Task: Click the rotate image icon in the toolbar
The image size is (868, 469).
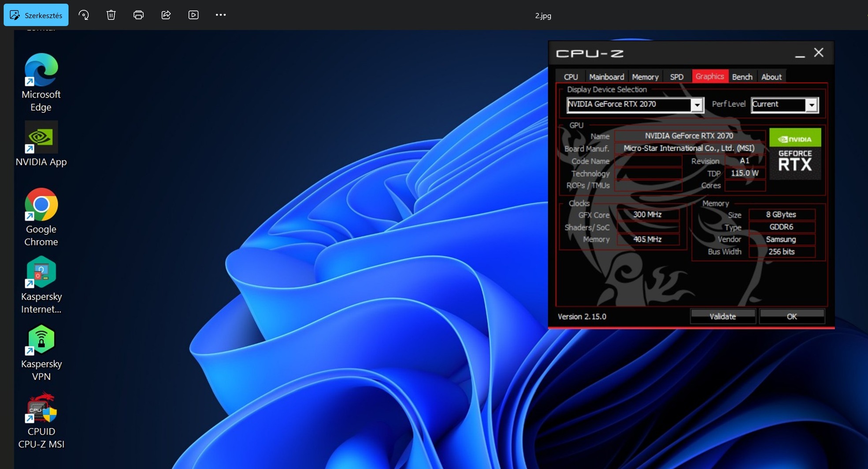Action: [x=84, y=15]
